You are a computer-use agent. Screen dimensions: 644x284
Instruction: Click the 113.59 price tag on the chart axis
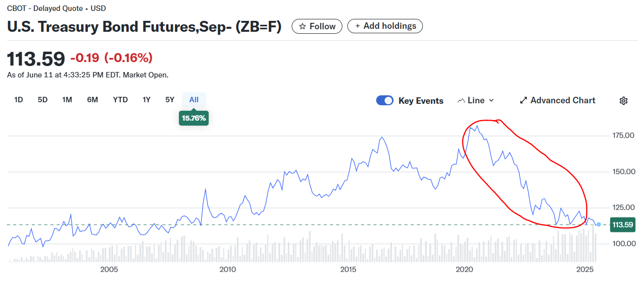tap(622, 225)
